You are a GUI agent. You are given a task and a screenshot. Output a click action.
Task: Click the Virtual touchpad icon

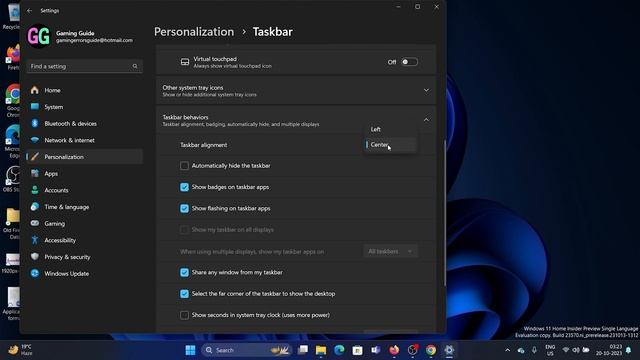185,62
